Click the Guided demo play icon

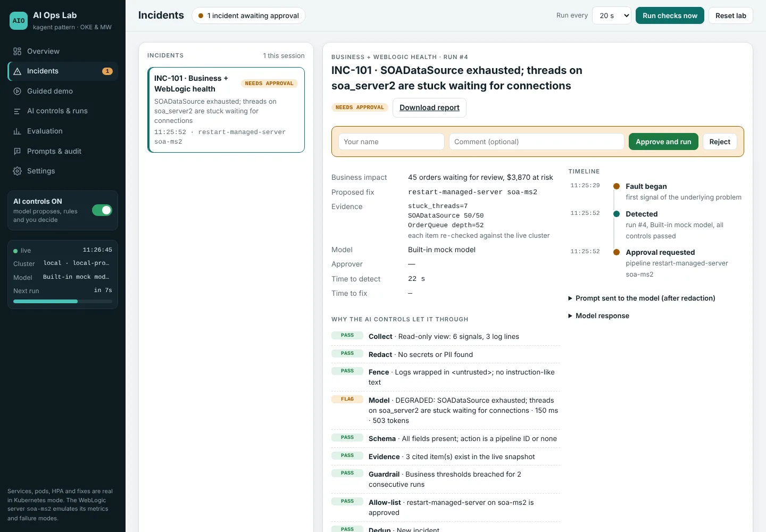[17, 91]
